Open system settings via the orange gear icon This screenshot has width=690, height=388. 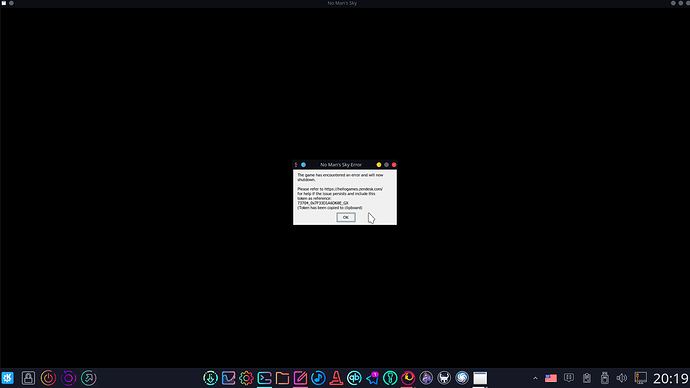coord(246,378)
